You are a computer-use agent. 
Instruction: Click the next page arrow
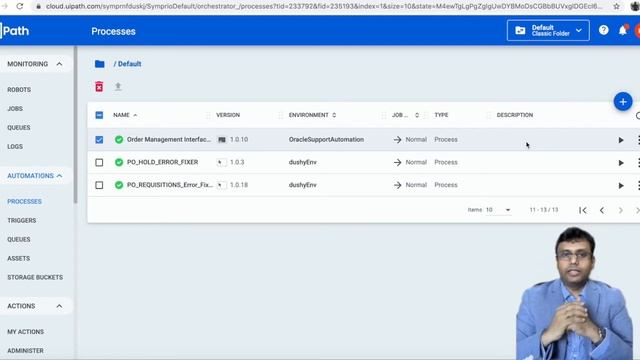tap(620, 210)
